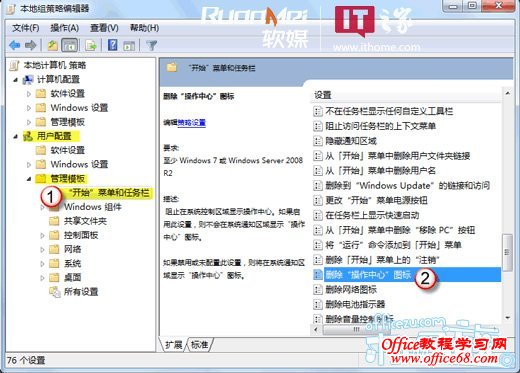Select 不在任务栏显示任何自定义工具栏 policy
520x373 pixels.
(x=389, y=111)
